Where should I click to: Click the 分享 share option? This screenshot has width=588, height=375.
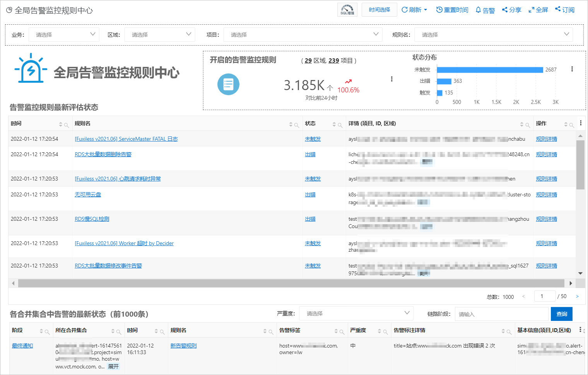[x=511, y=10]
